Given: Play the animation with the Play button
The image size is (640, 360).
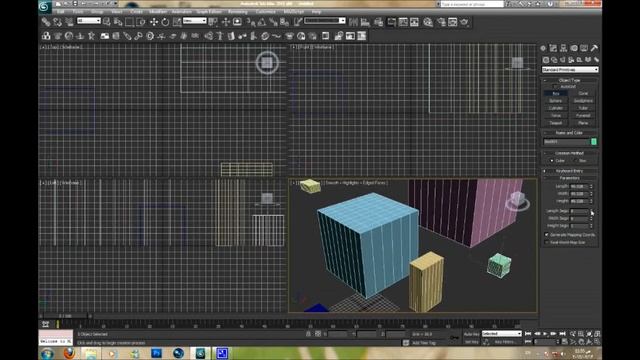Looking at the screenshot, I should tap(545, 334).
